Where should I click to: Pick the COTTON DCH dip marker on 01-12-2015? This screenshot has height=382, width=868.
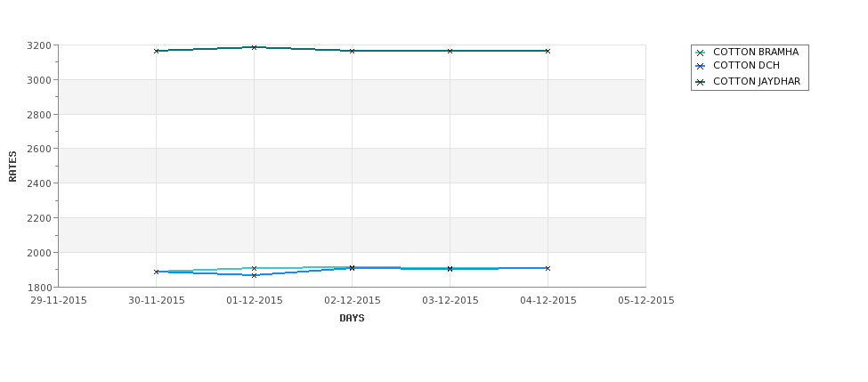tap(254, 275)
